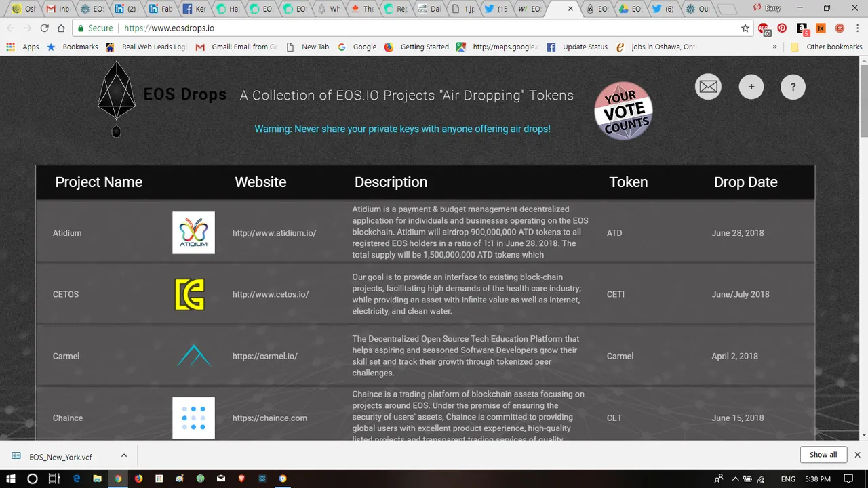Screen dimensions: 868x488
Task: Open http://www.atidium.io/ link
Action: [x=274, y=232]
